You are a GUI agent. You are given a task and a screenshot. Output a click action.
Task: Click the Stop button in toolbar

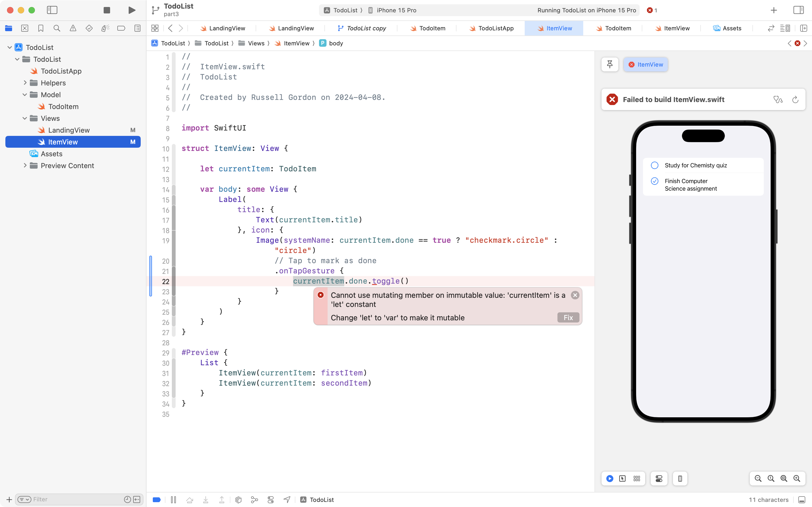click(107, 10)
